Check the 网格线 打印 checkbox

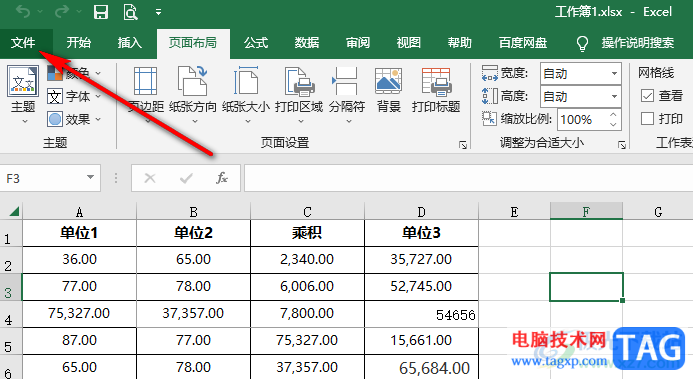point(647,118)
